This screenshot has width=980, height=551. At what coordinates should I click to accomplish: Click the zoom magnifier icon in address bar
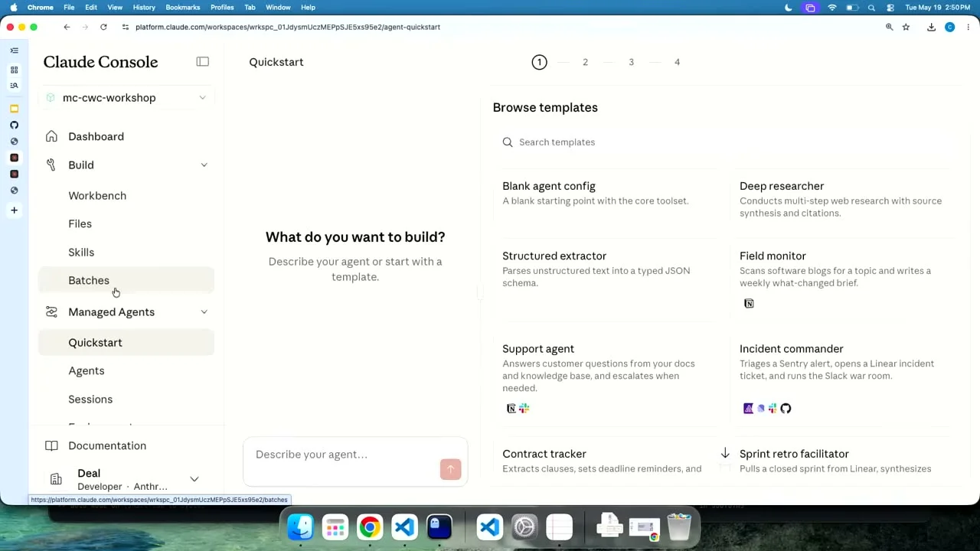point(889,27)
